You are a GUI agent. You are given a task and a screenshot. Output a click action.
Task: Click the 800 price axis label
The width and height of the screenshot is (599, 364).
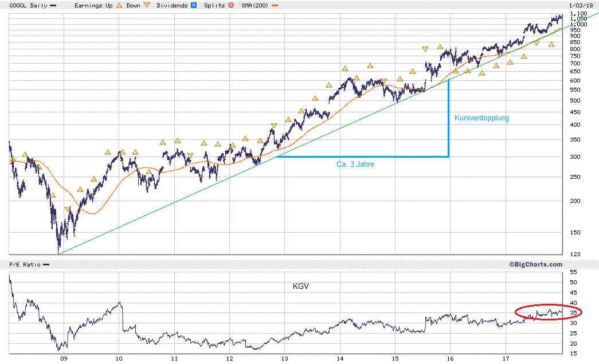click(575, 49)
